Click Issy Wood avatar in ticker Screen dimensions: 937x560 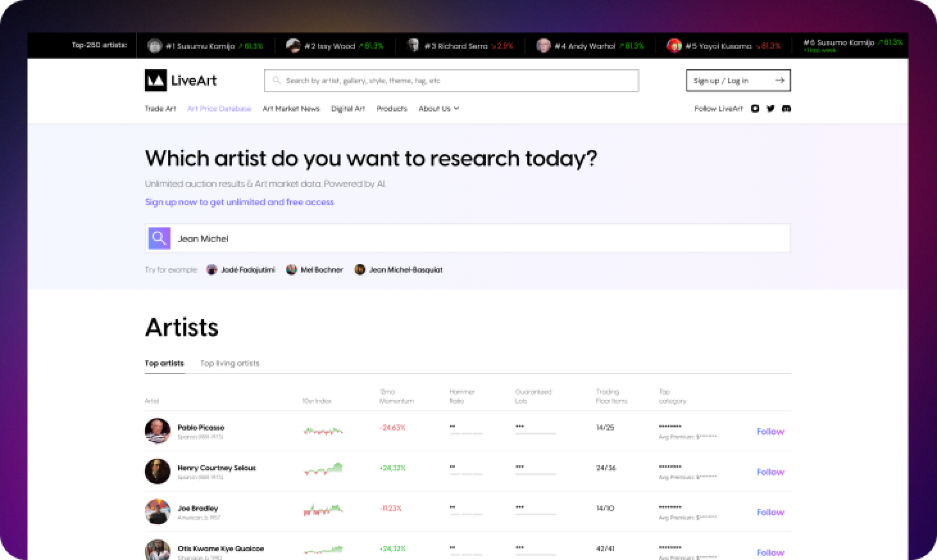pos(293,45)
